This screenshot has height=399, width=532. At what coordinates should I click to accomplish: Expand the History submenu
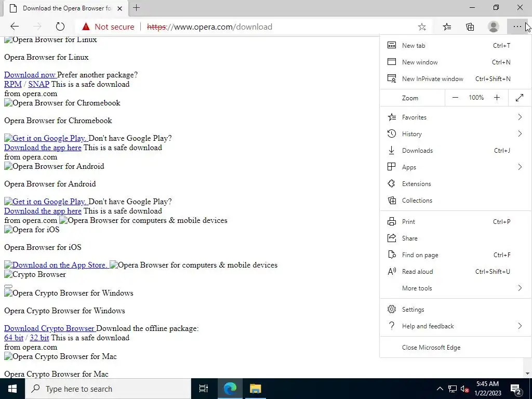coord(455,134)
